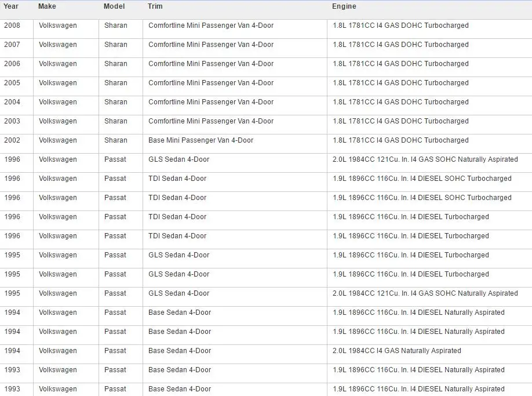Click the 1.8L engine of the 2008 Sharan
Screen dimensions: 532x396
[x=400, y=26]
